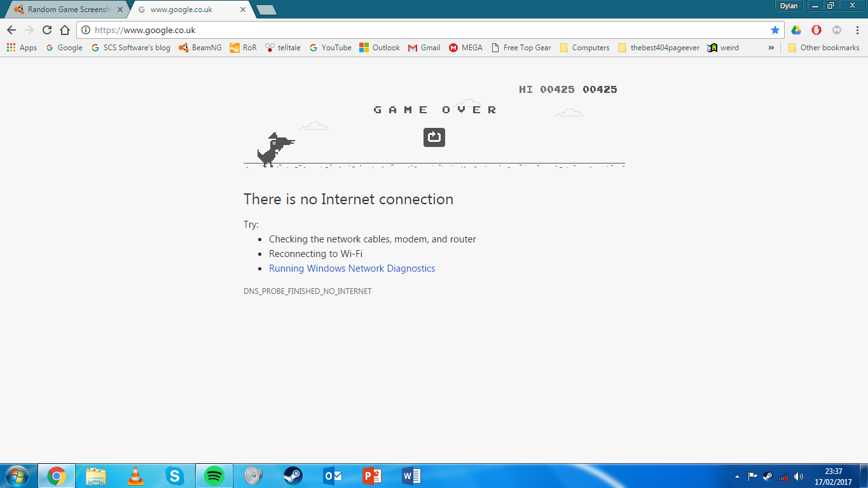Click the browser forward arrow
Image resolution: width=868 pixels, height=488 pixels.
coord(29,30)
